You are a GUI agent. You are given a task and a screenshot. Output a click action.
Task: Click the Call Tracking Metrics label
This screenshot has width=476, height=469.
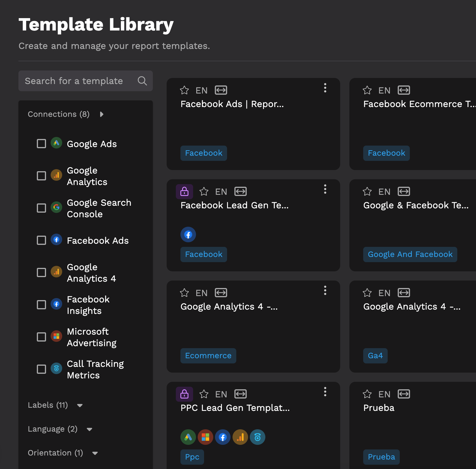pos(95,369)
